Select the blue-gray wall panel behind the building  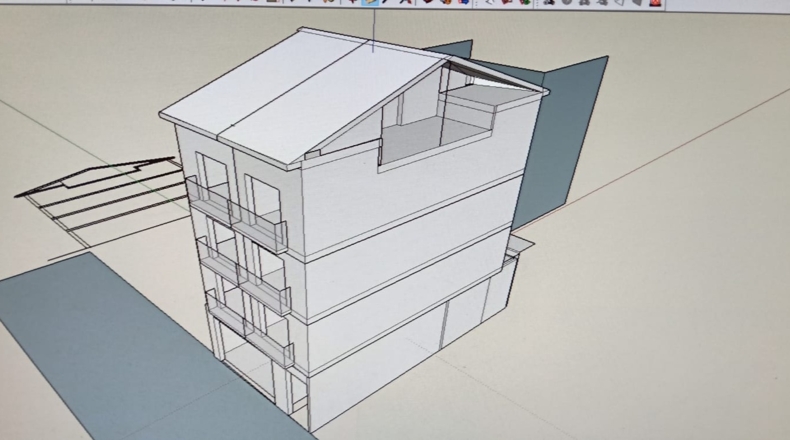[x=562, y=141]
